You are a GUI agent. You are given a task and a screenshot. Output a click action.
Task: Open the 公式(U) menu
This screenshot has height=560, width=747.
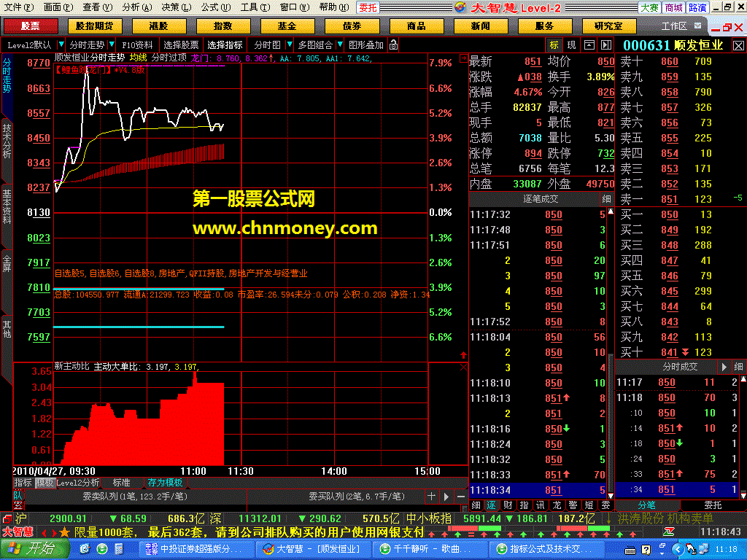(x=215, y=7)
